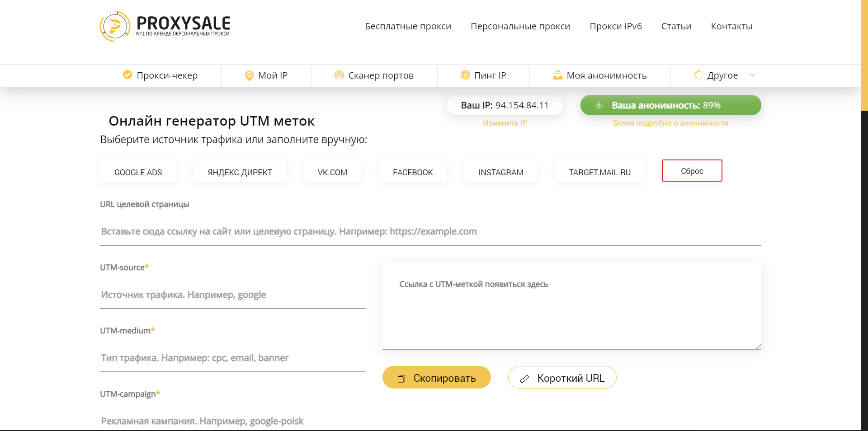The height and width of the screenshot is (431, 868).
Task: Select the GOOGLE ADS traffic source
Action: point(138,171)
